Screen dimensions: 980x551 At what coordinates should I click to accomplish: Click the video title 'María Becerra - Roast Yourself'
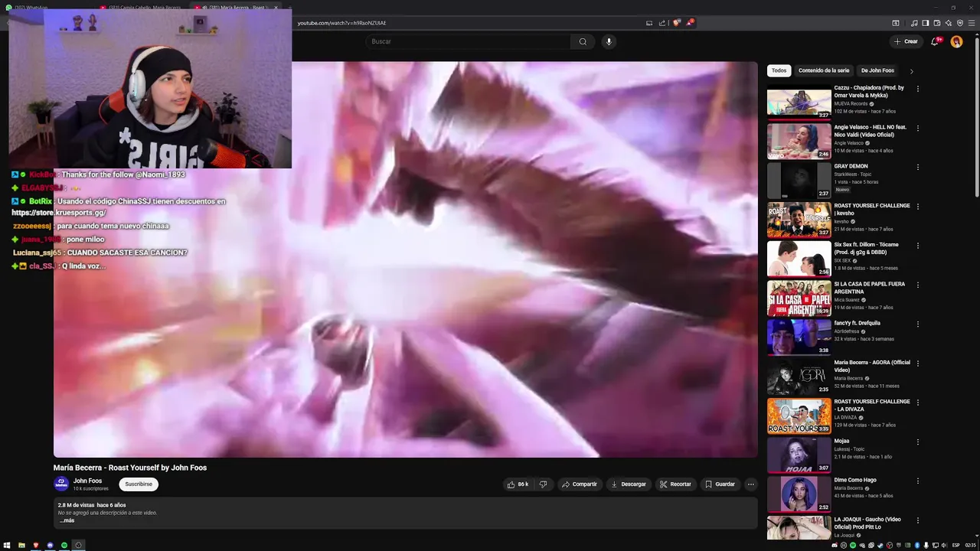130,468
